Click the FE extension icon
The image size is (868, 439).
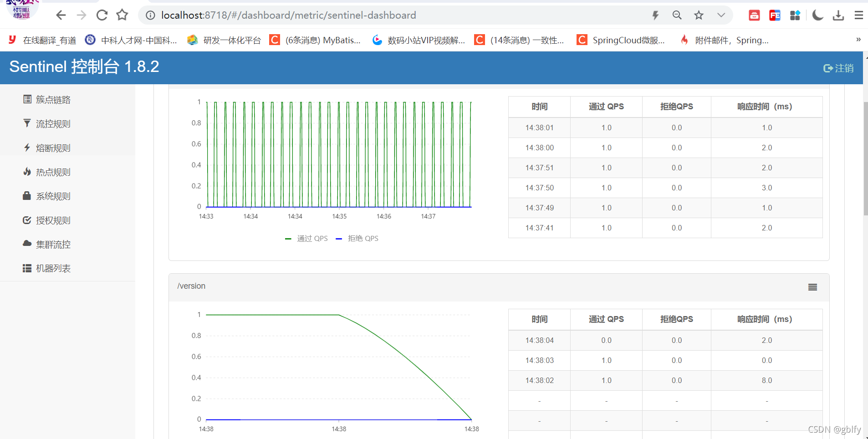(775, 15)
